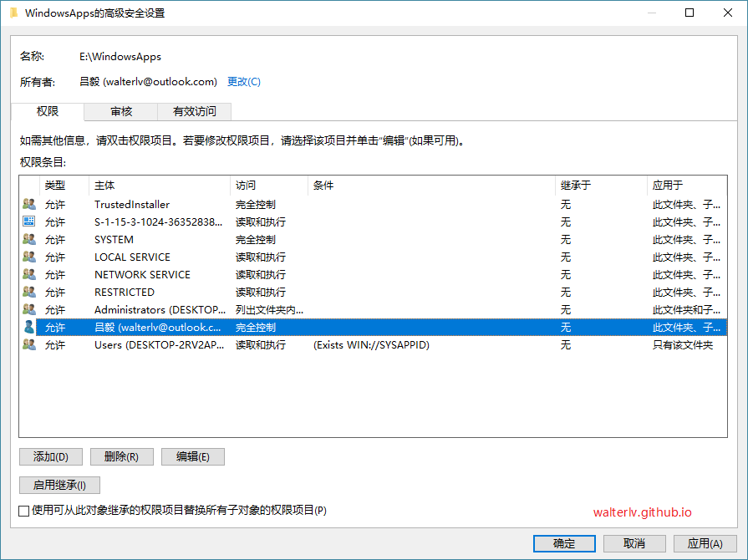Click the 更改(C) link to change owner
748x560 pixels.
242,82
